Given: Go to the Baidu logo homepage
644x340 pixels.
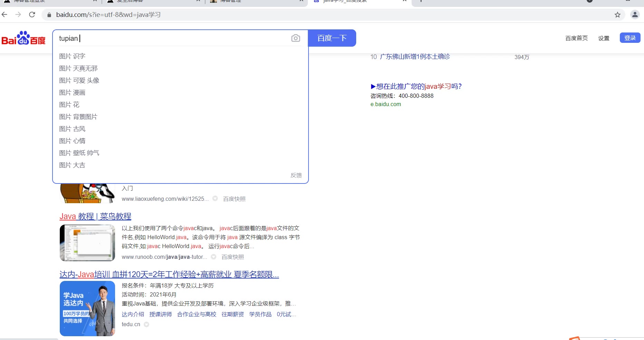Looking at the screenshot, I should [x=23, y=38].
